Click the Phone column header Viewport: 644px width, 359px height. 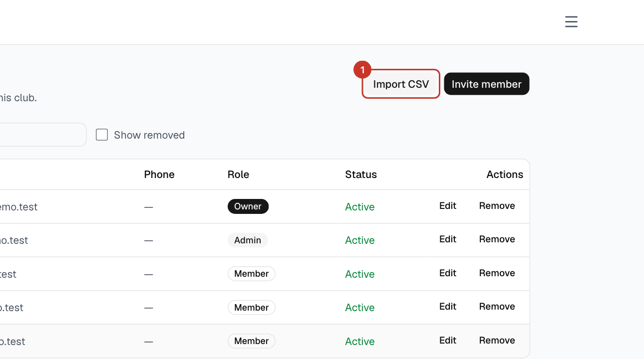159,175
